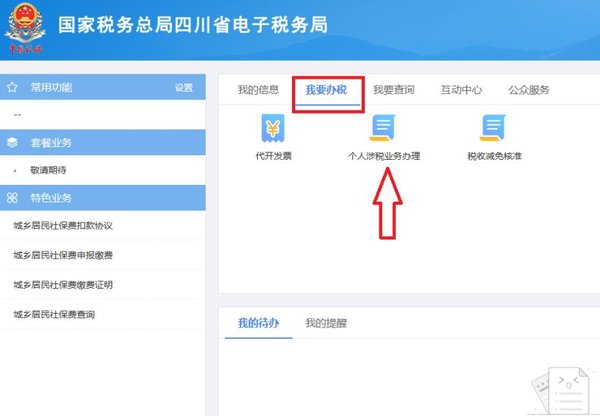Open 城乡居民社保费申报缴费
Viewport: 600px width, 416px height.
(x=63, y=256)
